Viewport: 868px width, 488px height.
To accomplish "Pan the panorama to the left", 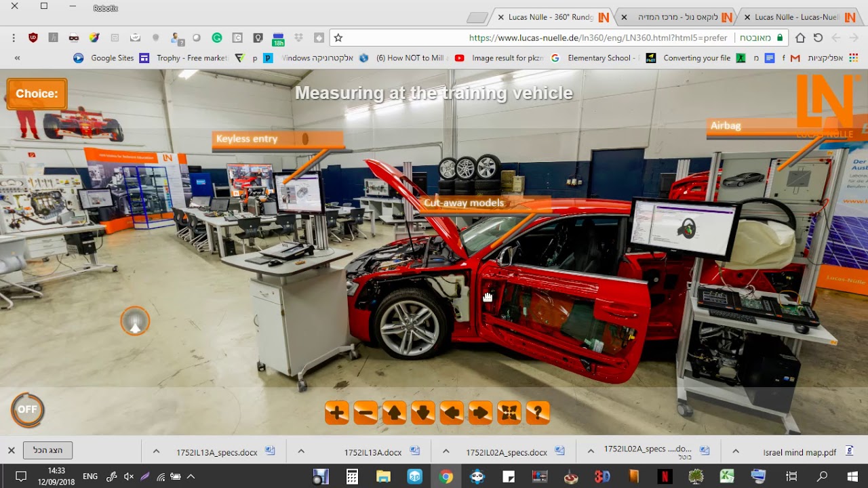I will coord(452,412).
